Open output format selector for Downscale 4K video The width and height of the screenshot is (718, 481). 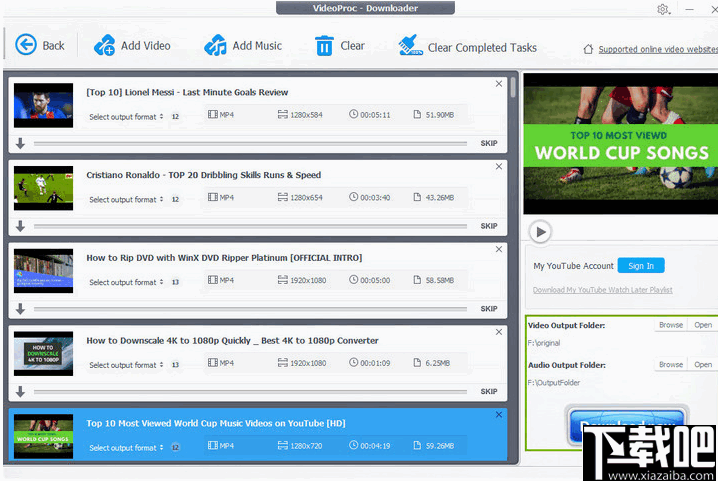(x=126, y=365)
